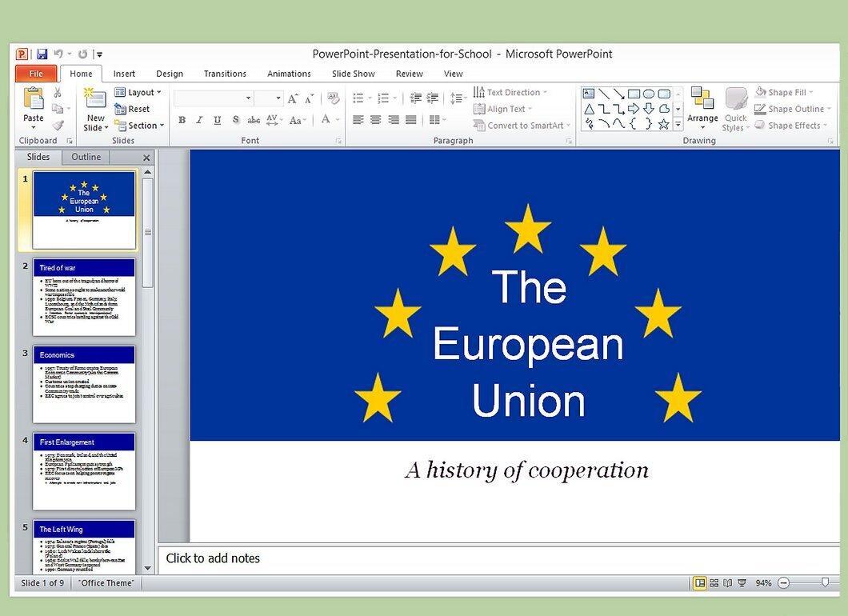Click the zoom out minus on slider

784,583
